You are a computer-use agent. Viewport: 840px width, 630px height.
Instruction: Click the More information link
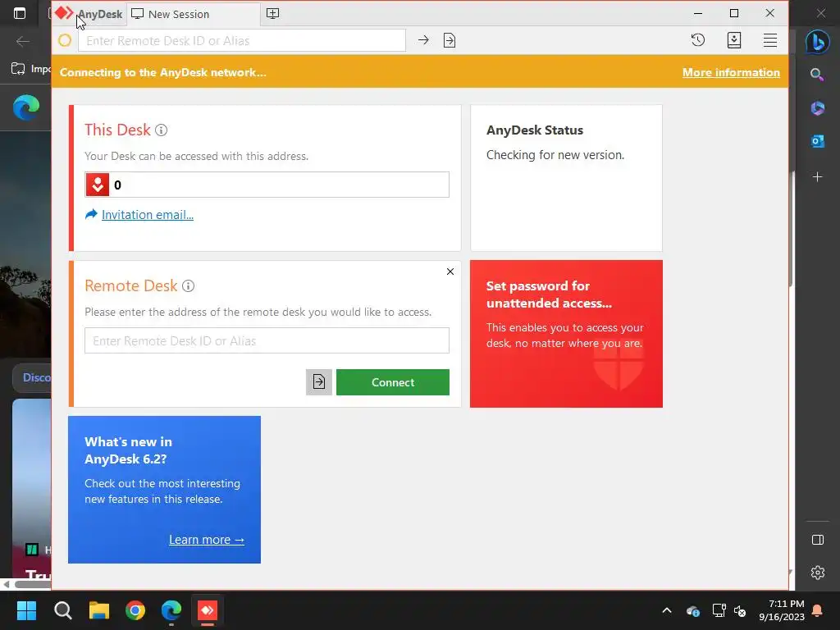(x=731, y=72)
